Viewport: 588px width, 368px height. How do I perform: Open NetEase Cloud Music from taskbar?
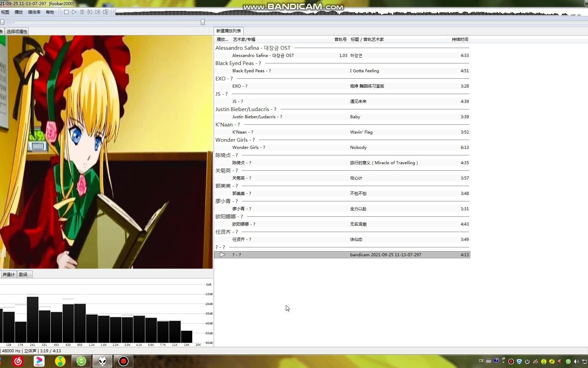coord(18,361)
